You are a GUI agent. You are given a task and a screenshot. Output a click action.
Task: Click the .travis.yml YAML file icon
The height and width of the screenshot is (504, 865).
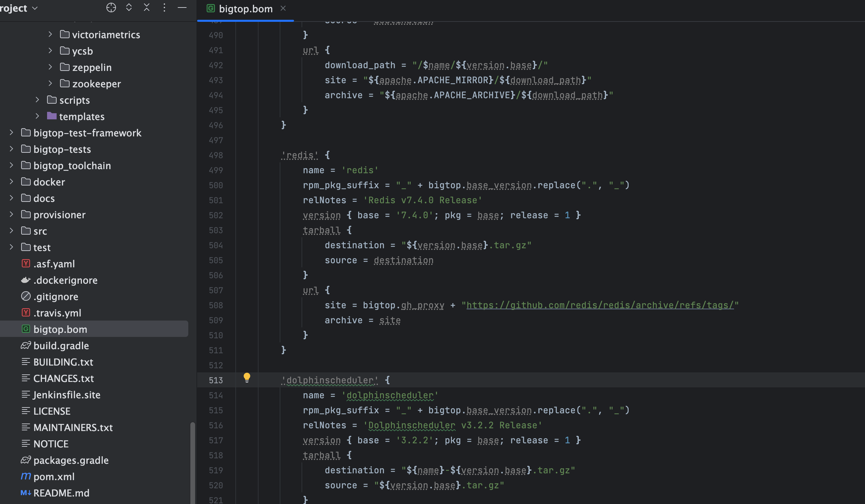[x=26, y=313]
